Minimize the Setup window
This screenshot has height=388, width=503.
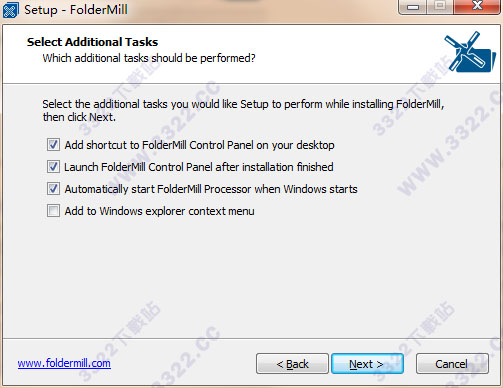click(413, 6)
